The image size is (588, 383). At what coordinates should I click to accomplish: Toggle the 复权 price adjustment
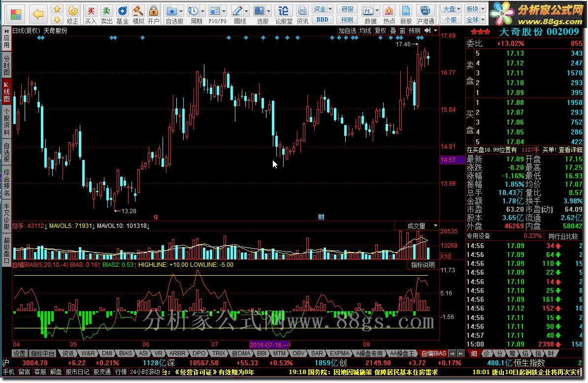click(x=380, y=31)
